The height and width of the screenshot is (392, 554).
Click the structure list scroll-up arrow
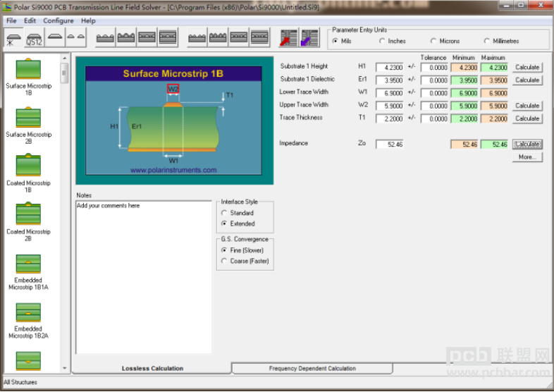point(64,58)
